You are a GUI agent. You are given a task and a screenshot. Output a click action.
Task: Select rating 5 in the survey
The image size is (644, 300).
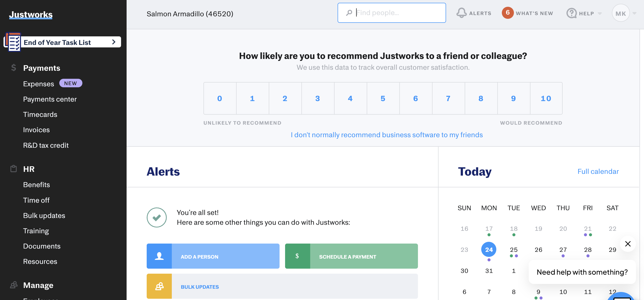[x=383, y=98]
